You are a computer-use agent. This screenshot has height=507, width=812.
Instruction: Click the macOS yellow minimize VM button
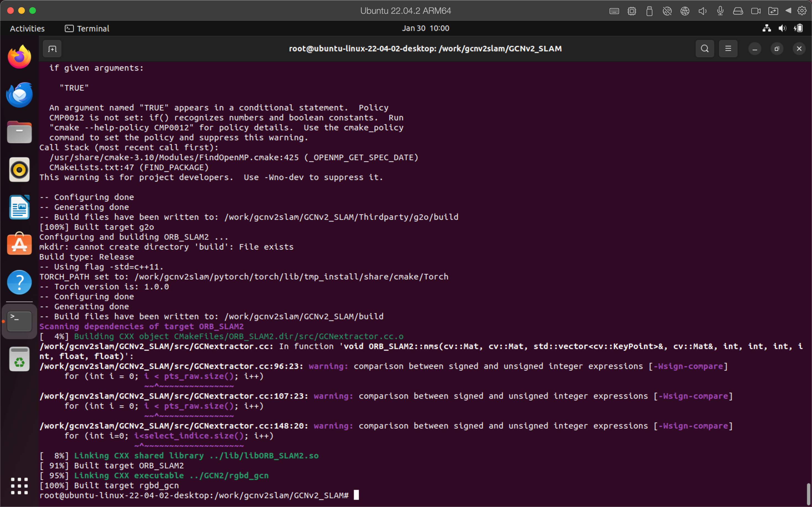coord(22,11)
